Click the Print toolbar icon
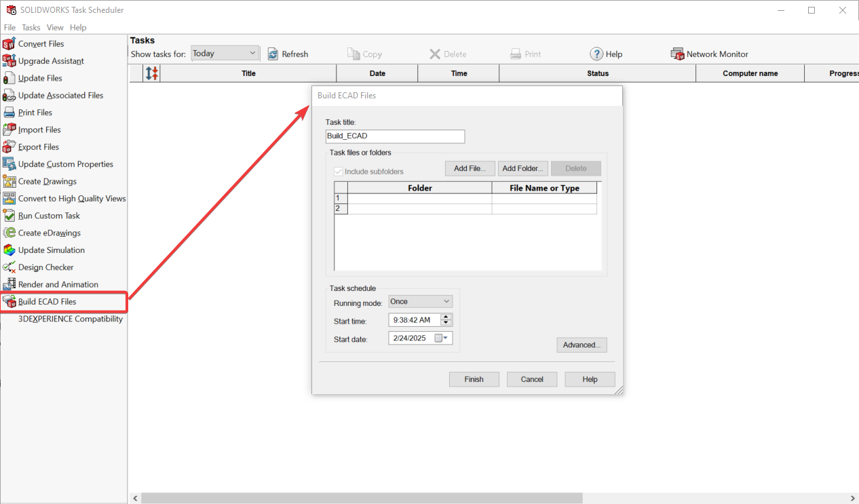Image resolution: width=859 pixels, height=504 pixels. [516, 54]
